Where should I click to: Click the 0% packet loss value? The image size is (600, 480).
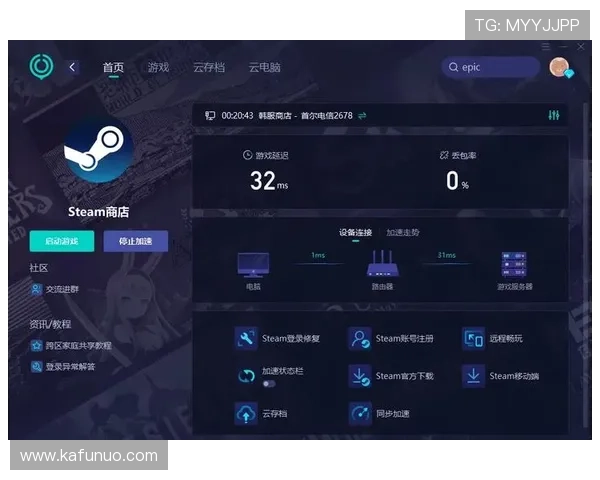pos(457,181)
